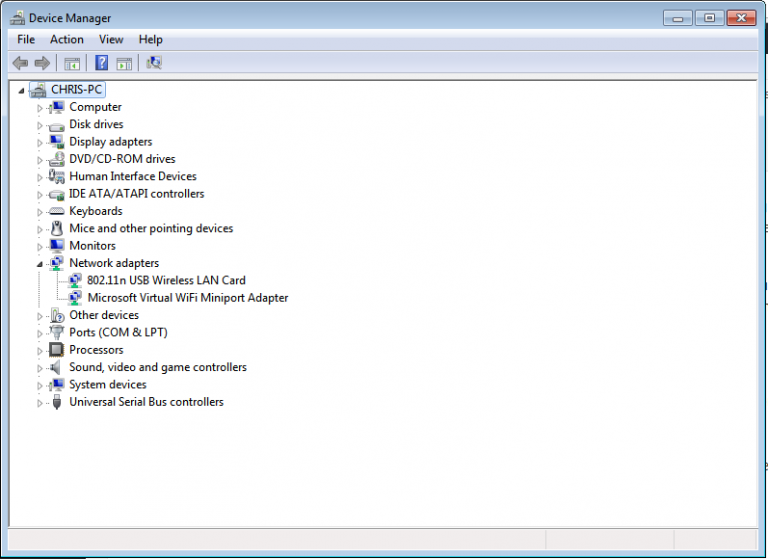Click the Keyboards category icon
The height and width of the screenshot is (559, 768).
point(57,211)
